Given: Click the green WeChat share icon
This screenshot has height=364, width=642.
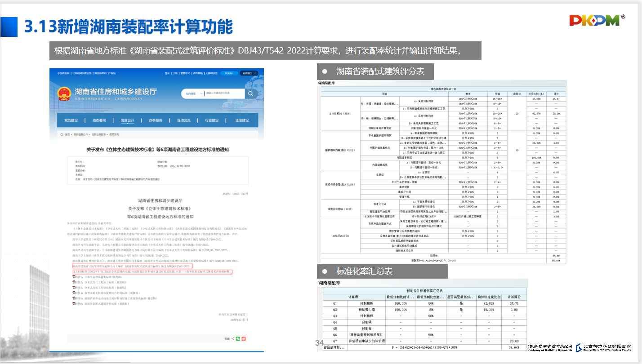Looking at the screenshot, I should (x=238, y=338).
